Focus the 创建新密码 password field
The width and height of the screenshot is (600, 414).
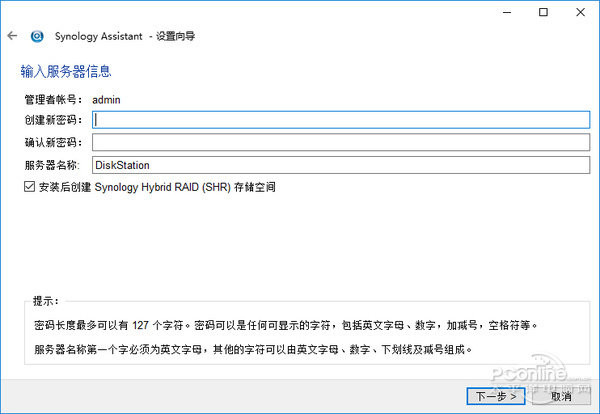(341, 120)
